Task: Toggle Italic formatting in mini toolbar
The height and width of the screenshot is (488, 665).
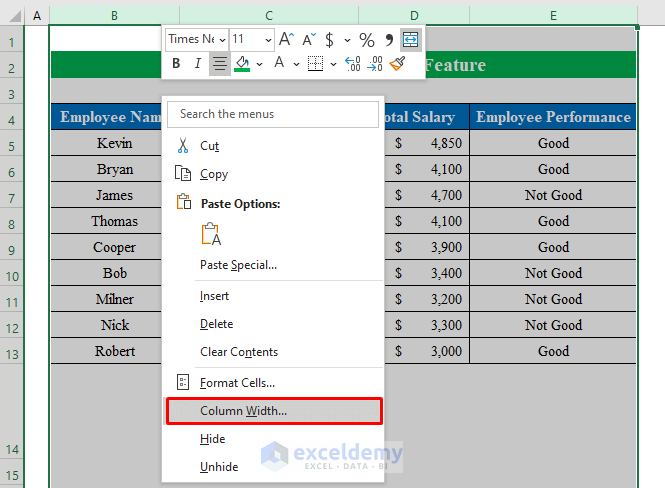Action: 198,64
